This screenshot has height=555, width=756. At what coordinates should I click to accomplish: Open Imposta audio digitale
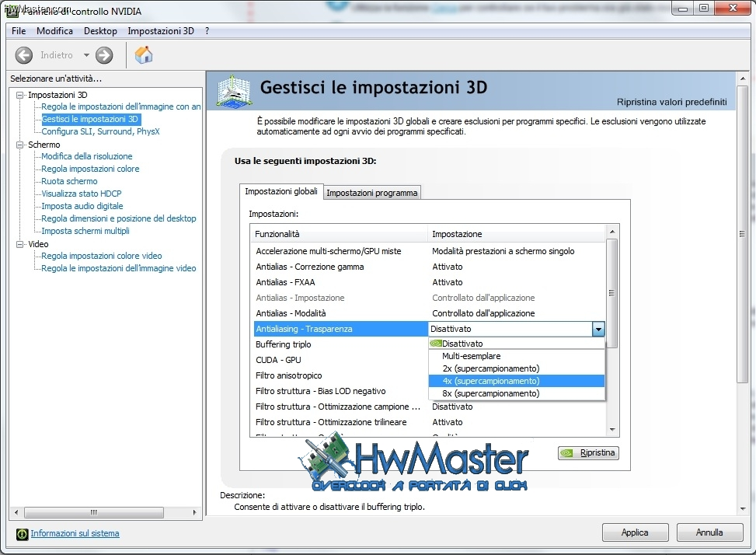[x=82, y=206]
